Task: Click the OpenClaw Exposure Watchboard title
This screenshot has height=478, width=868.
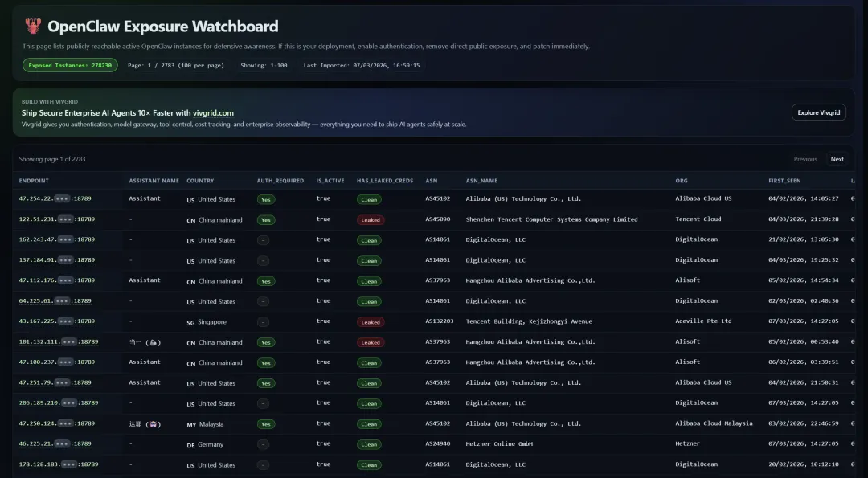Action: click(162, 27)
